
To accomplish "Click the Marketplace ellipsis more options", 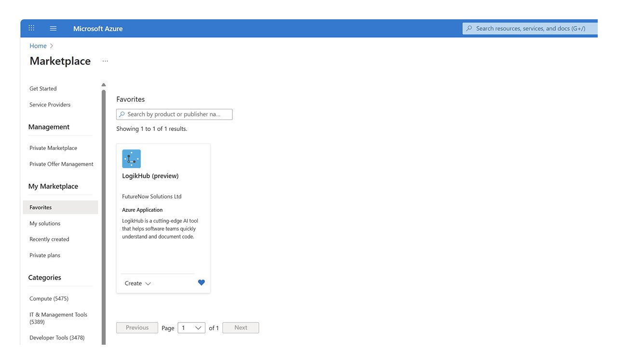I will 105,61.
